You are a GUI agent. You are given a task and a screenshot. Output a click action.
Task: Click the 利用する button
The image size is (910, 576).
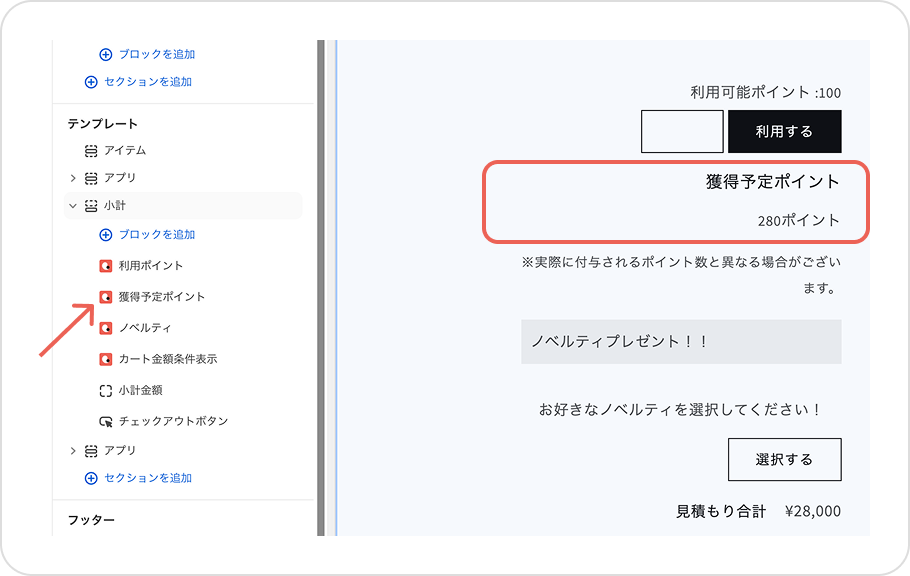point(785,132)
